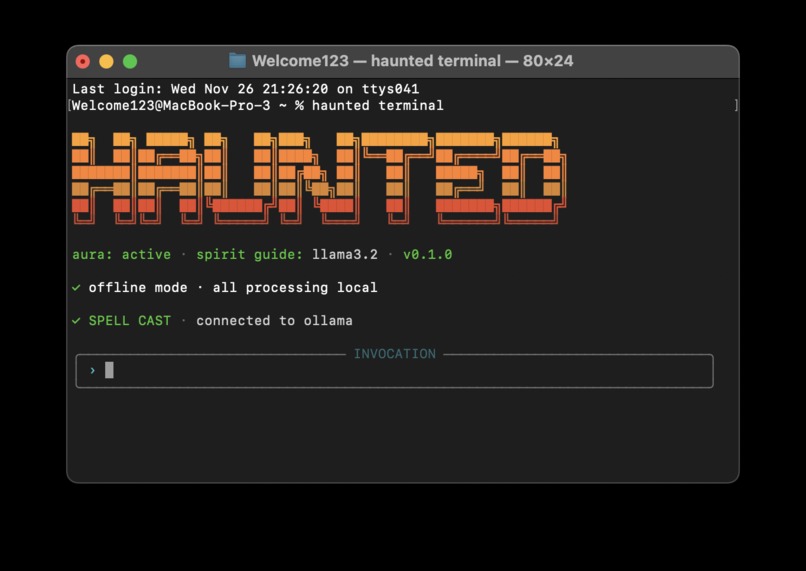Image resolution: width=806 pixels, height=571 pixels.
Task: Click the 'SPELL CAST' label
Action: pyautogui.click(x=130, y=321)
